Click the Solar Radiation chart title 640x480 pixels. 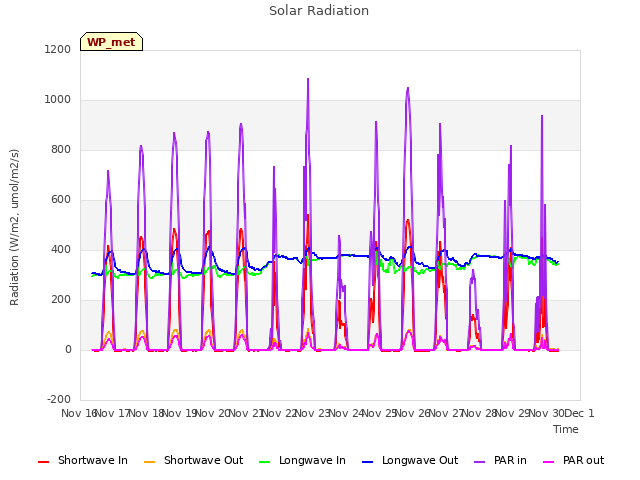pyautogui.click(x=319, y=11)
